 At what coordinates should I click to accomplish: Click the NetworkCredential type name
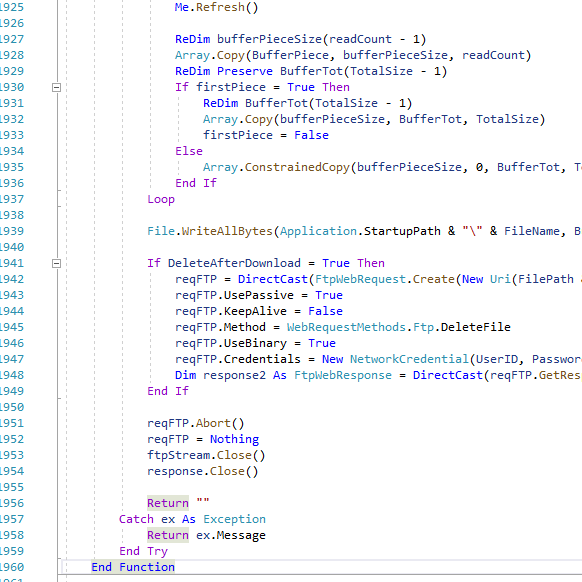[x=409, y=359]
